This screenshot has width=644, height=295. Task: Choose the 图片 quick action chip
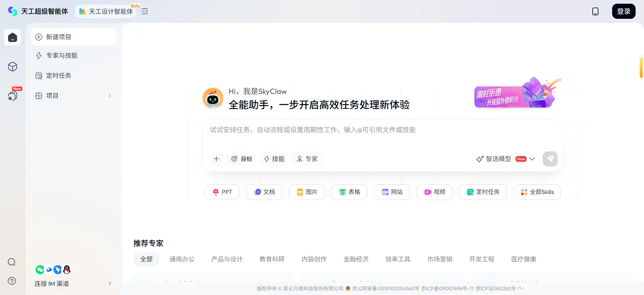[x=307, y=192]
